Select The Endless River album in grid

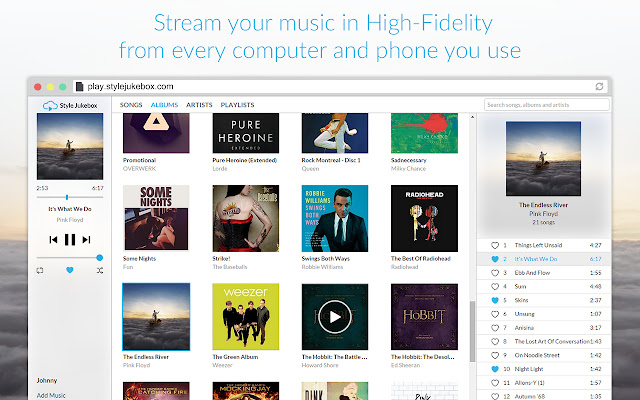156,317
